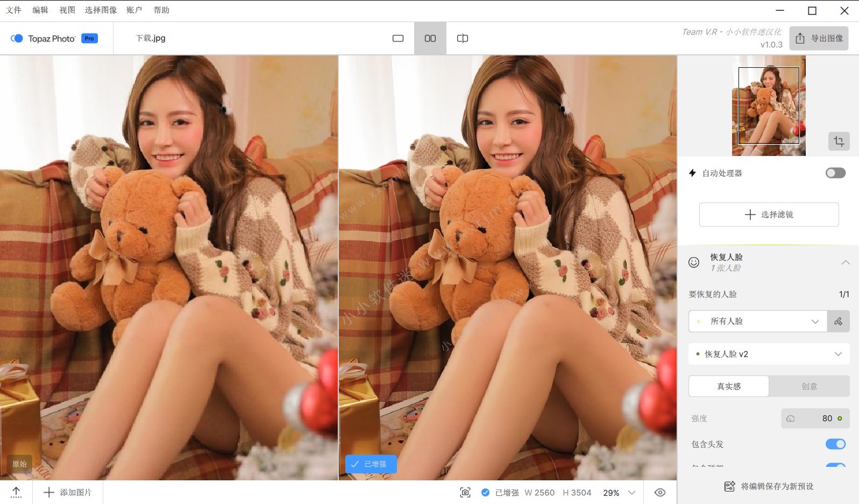Viewport: 859px width, 504px height.
Task: Click the upload arrow icon bottom-left
Action: click(16, 492)
